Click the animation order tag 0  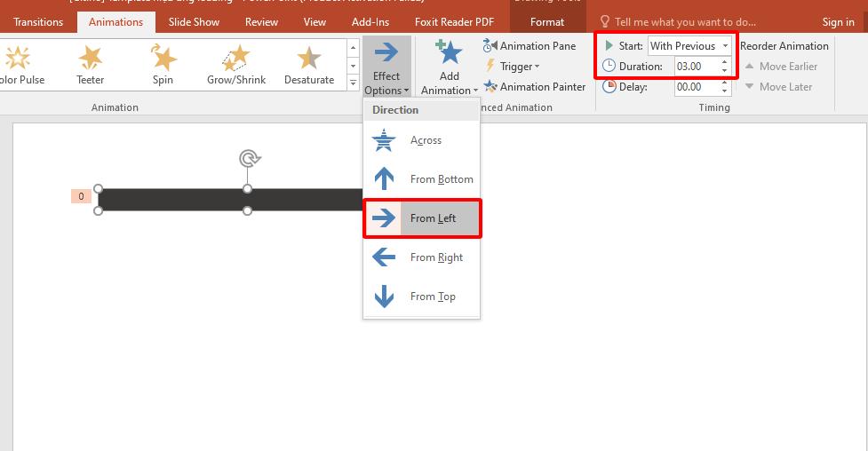click(x=81, y=196)
